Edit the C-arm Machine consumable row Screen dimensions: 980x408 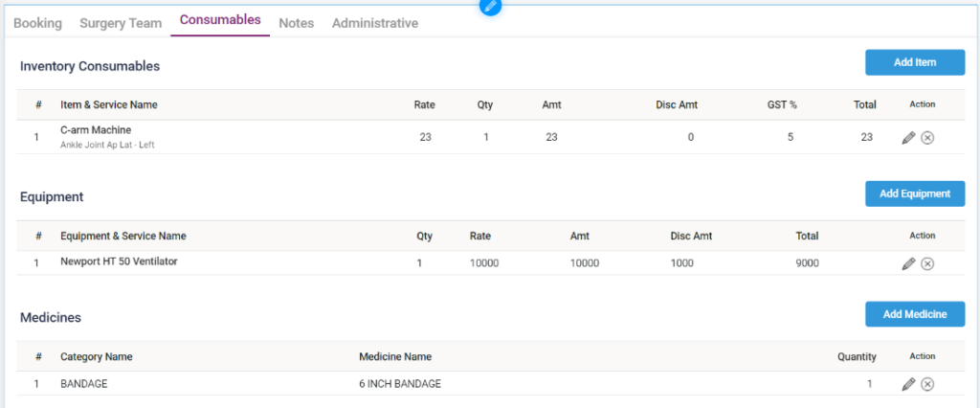(908, 138)
